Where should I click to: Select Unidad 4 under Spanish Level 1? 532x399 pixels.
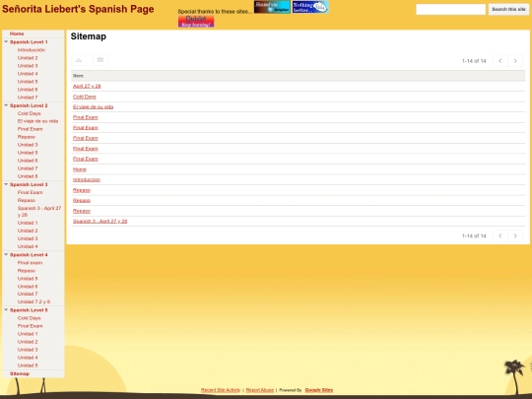pyautogui.click(x=28, y=74)
